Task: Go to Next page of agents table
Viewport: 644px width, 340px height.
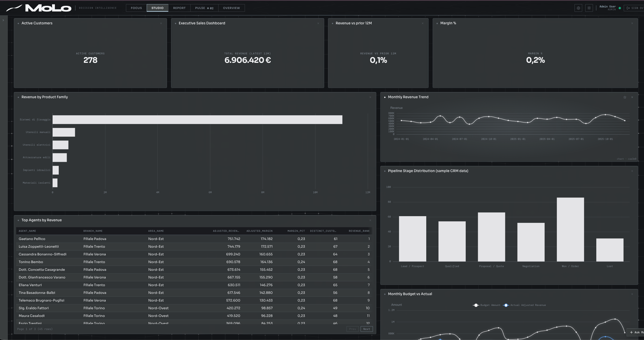Action: point(366,329)
